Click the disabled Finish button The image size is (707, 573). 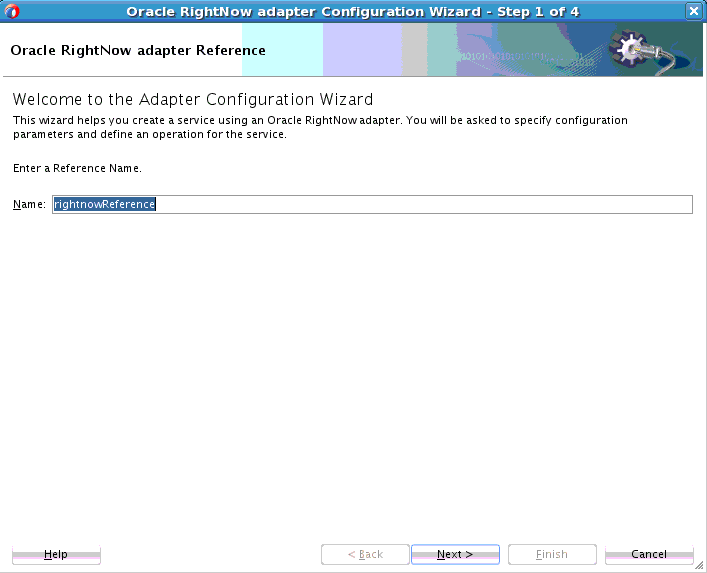point(552,554)
